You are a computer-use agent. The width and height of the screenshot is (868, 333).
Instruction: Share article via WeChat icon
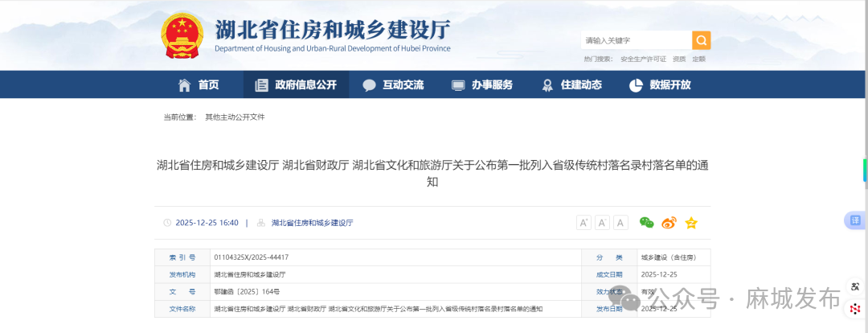click(x=646, y=223)
